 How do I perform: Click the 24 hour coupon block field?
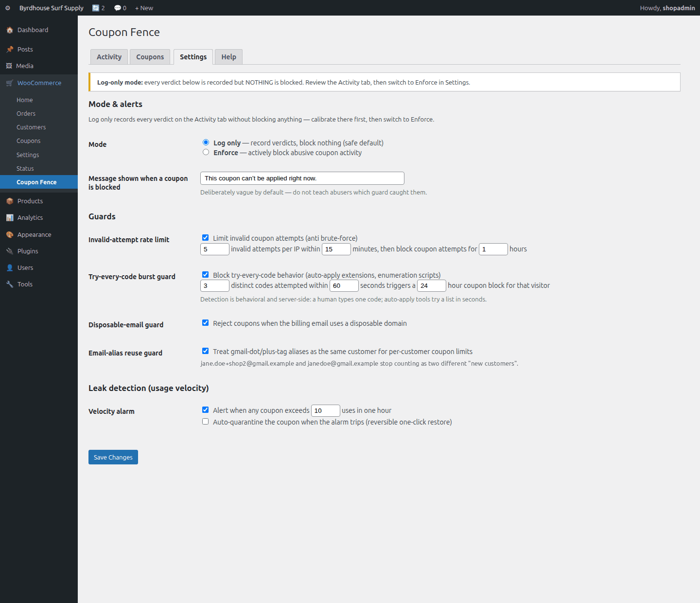click(x=432, y=285)
